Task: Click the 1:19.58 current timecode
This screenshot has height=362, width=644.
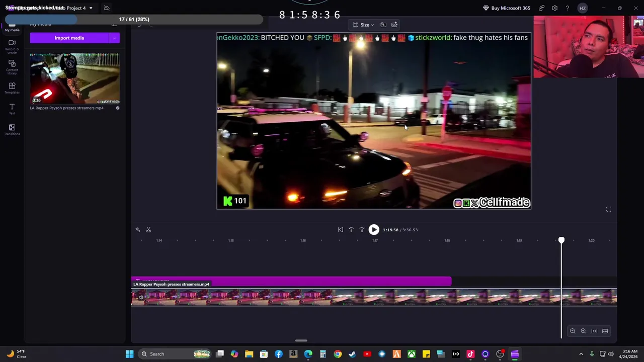Action: [x=390, y=230]
